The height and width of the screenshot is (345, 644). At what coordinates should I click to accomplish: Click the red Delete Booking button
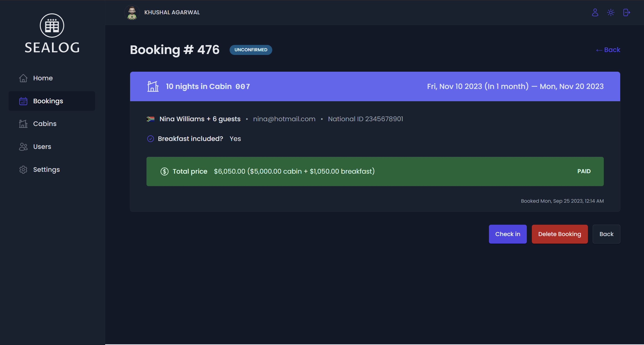coord(560,234)
